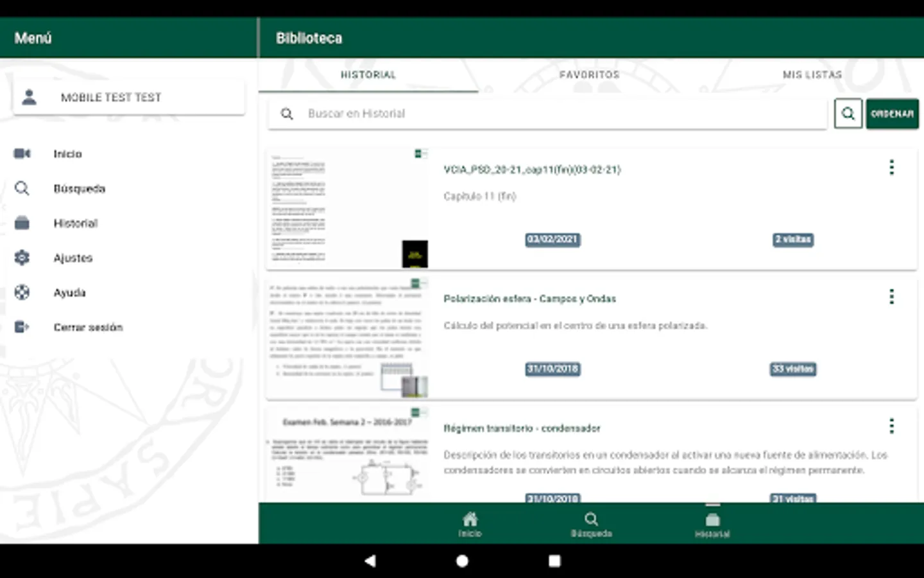Screen dimensions: 924x578
Task: Open options menu for VCIA_PSD_20-21 item
Action: (891, 168)
